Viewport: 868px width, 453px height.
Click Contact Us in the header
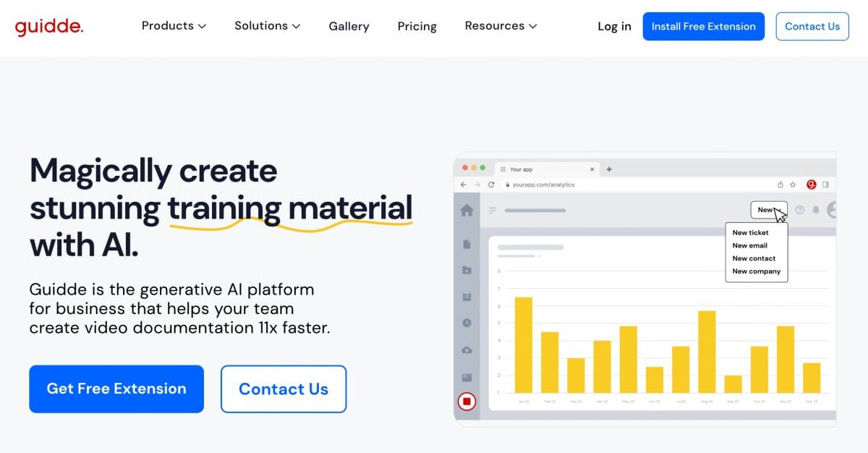[812, 26]
